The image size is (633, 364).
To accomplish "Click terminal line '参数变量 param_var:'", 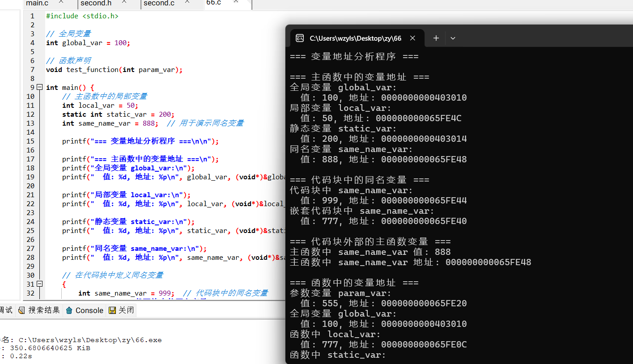I will (x=341, y=293).
